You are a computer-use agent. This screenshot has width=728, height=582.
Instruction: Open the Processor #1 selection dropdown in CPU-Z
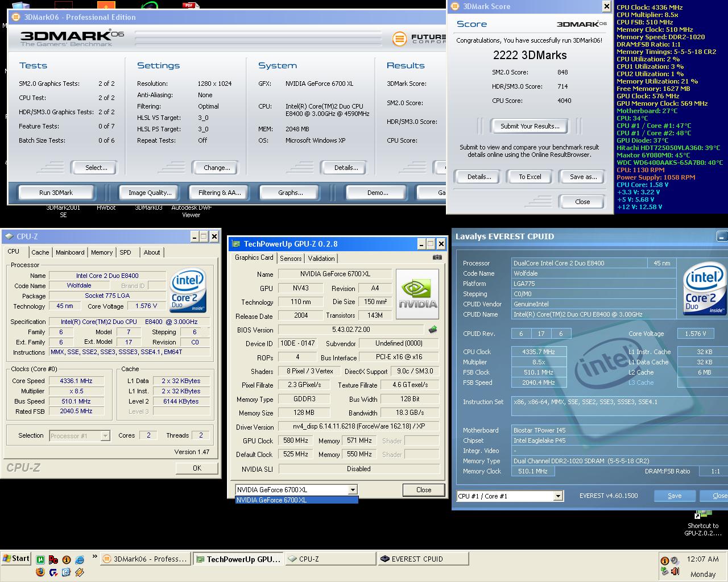(105, 436)
